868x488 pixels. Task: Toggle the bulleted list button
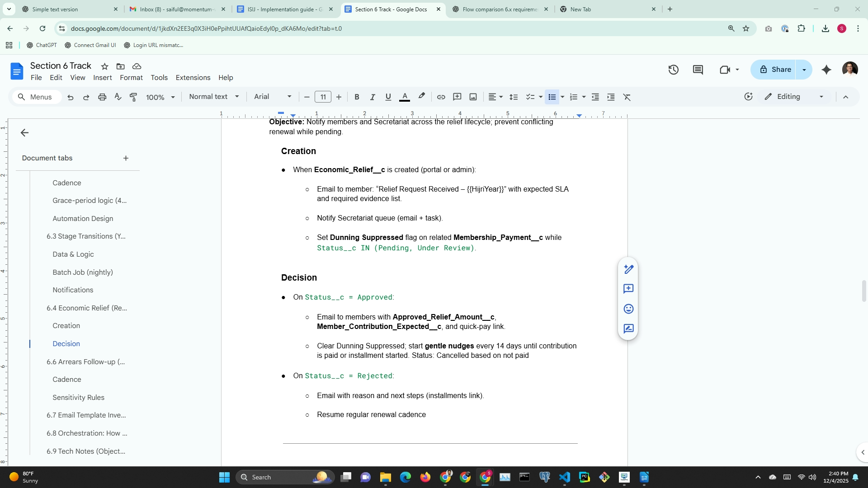(552, 97)
